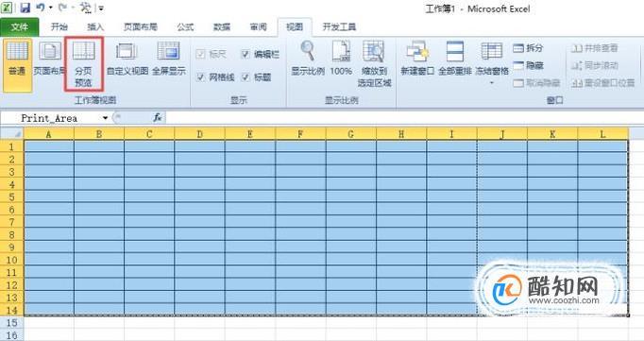This screenshot has width=644, height=341.
Task: Switch to the Insert (插入) tab
Action: [x=95, y=27]
